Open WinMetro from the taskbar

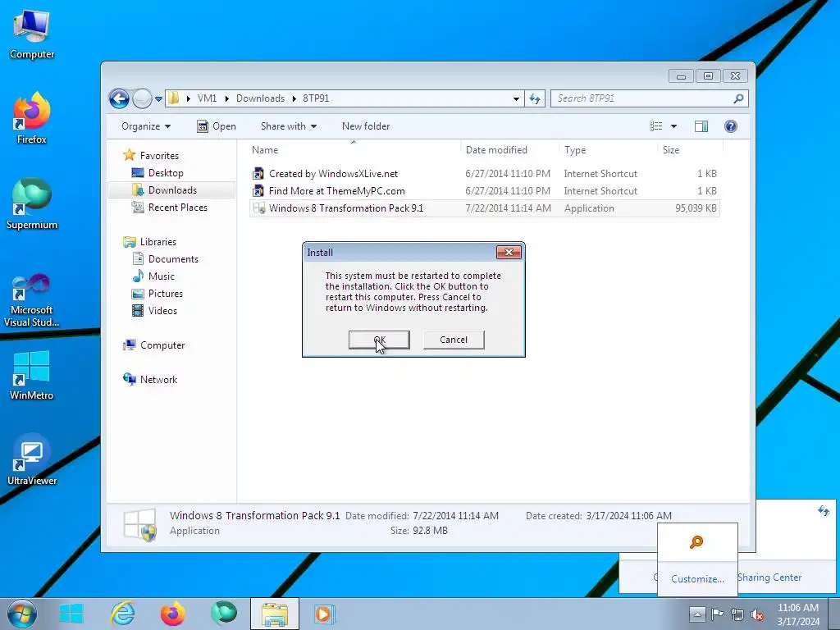click(x=71, y=614)
